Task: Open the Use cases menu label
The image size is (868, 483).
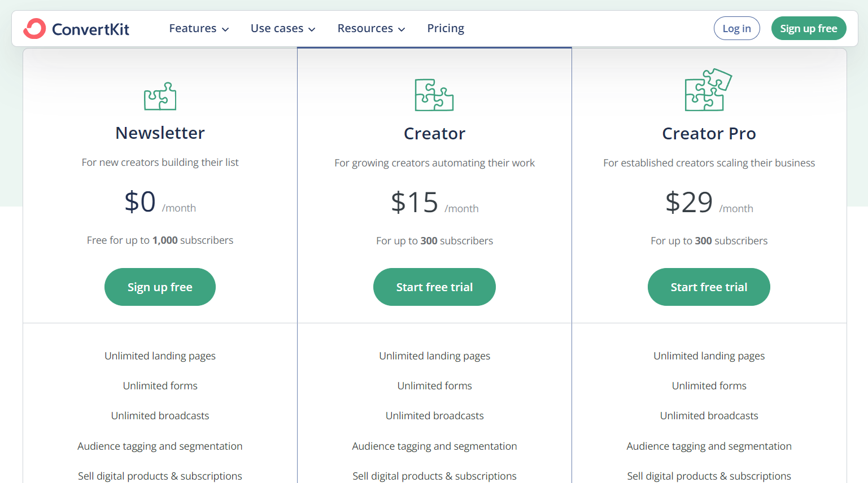Action: coord(277,28)
